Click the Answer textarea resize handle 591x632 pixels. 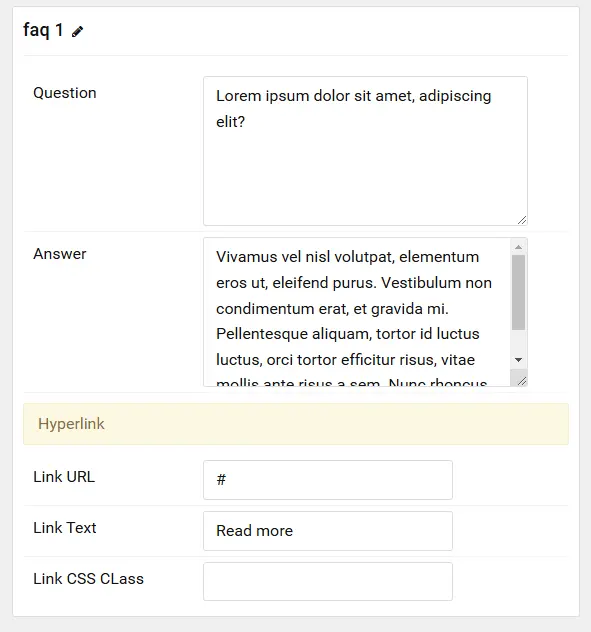[x=522, y=381]
